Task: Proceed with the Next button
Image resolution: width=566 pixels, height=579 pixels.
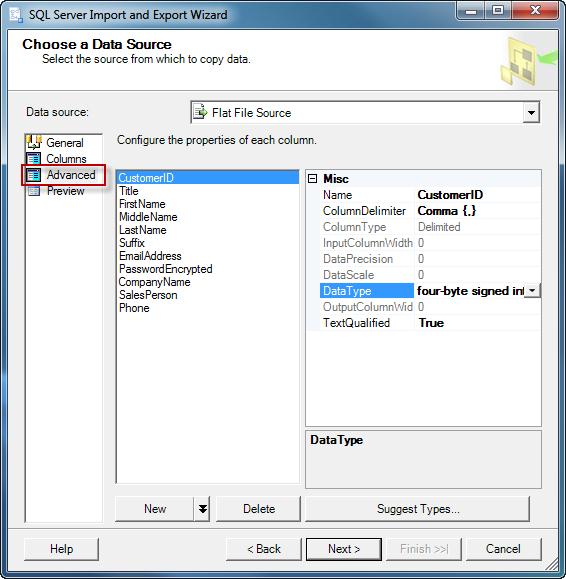Action: [x=344, y=549]
